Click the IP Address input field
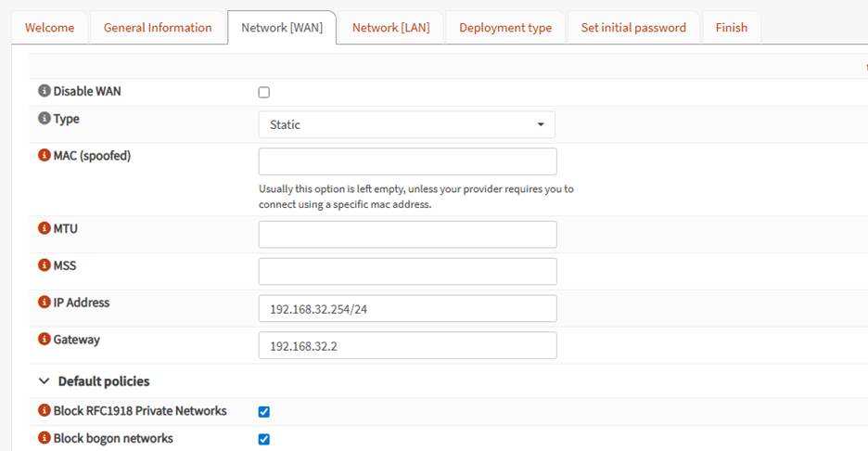868x451 pixels. 407,309
